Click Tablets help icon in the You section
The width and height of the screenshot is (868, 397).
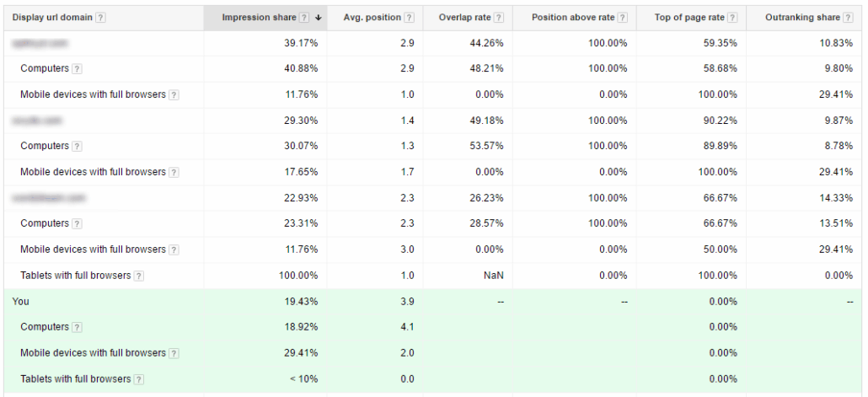pyautogui.click(x=138, y=379)
